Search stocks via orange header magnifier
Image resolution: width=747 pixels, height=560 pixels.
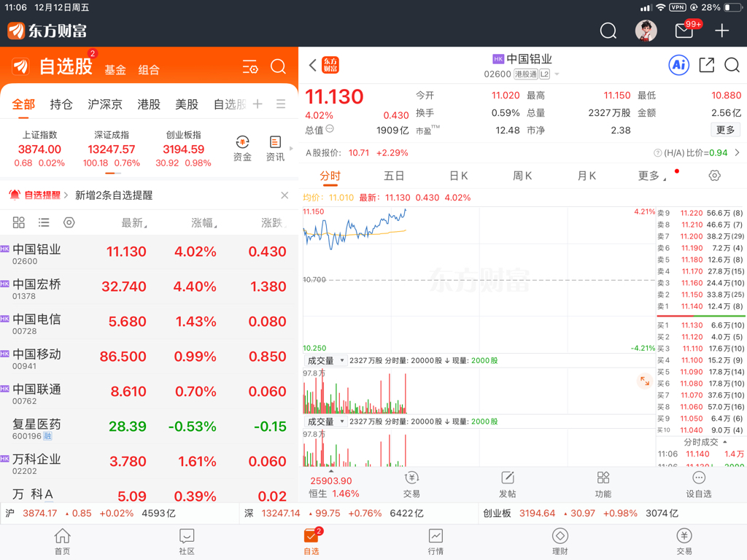click(278, 66)
